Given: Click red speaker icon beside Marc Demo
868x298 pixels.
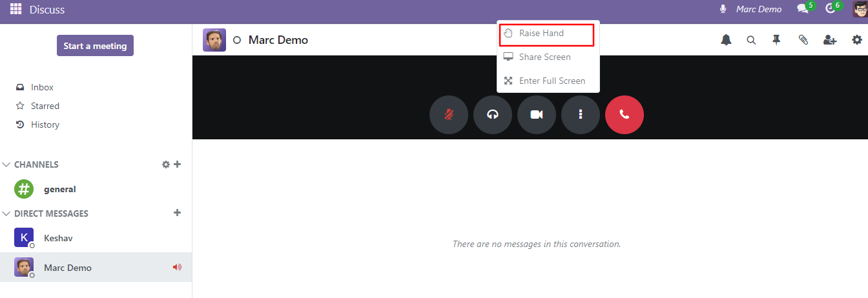Looking at the screenshot, I should point(177,267).
